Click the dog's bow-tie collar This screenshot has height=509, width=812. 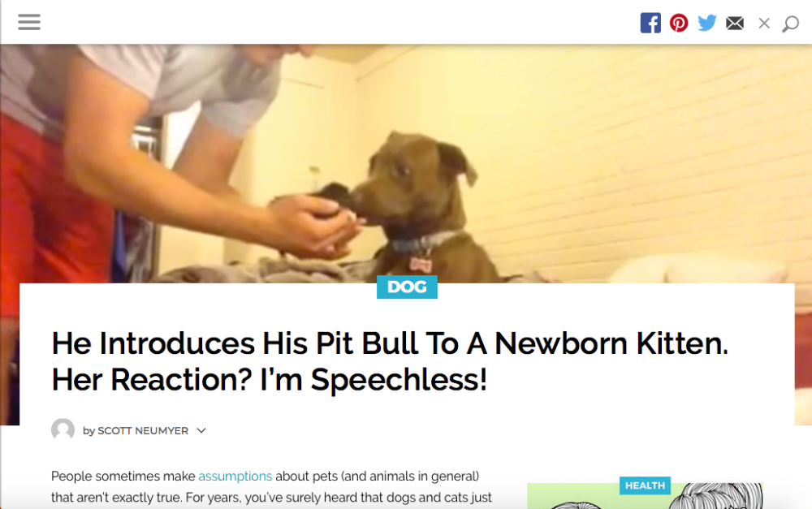click(x=421, y=265)
